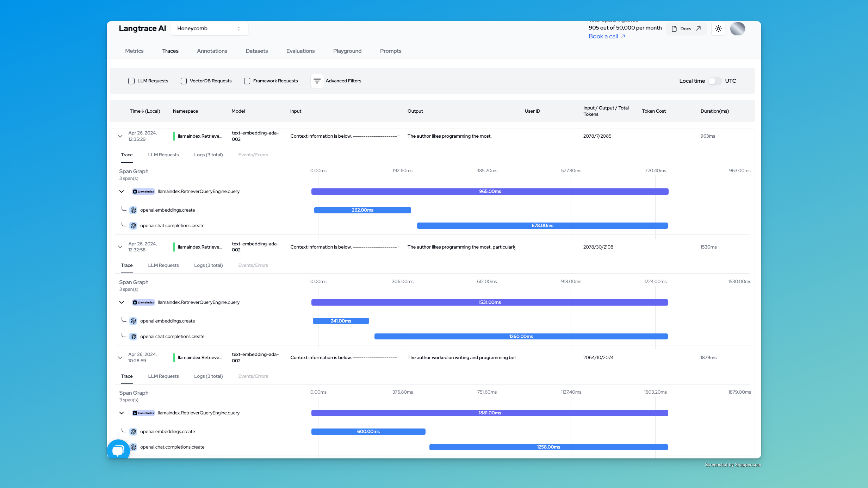Screen dimensions: 868x488
Task: Enable the LLM Requests checkbox
Action: [131, 81]
